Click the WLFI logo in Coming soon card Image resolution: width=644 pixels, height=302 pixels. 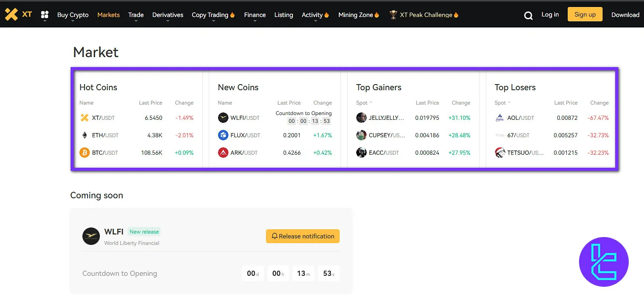(x=91, y=236)
